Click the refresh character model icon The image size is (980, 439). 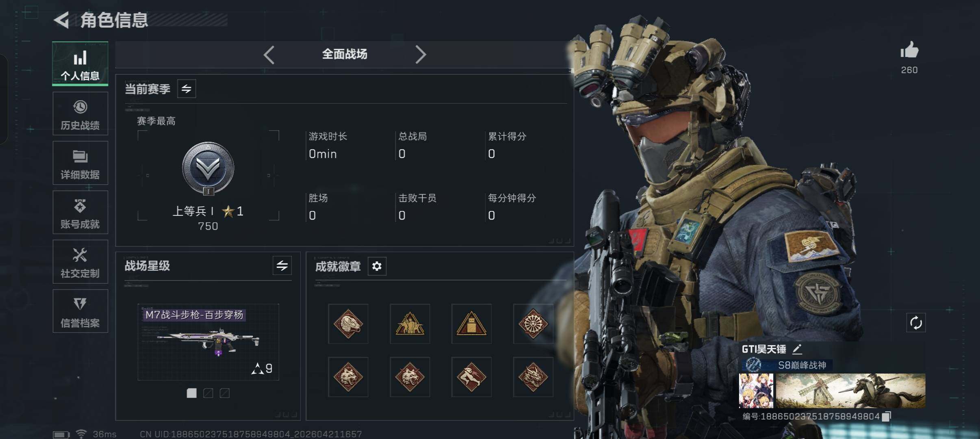[916, 323]
